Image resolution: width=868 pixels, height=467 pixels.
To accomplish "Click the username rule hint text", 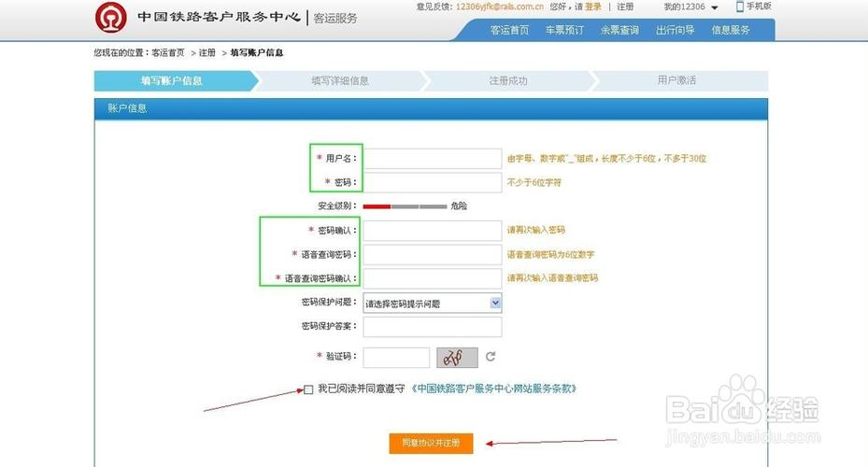I will coord(606,159).
